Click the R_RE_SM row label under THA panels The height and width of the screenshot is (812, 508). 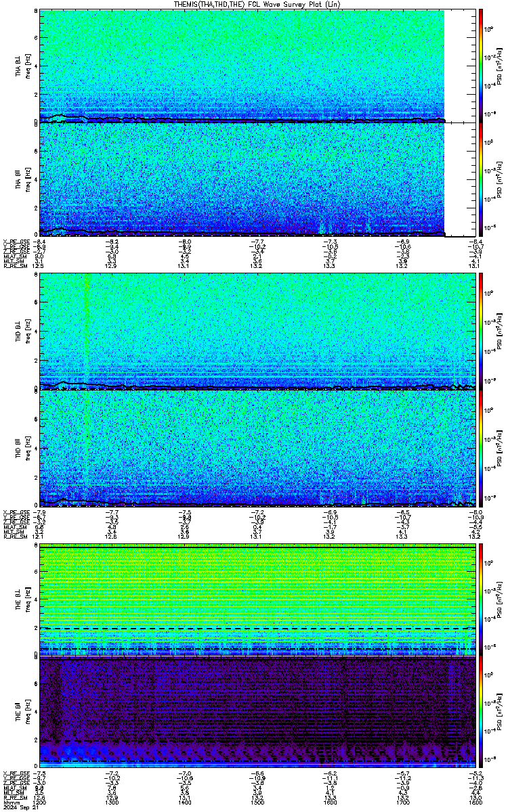tap(15, 267)
